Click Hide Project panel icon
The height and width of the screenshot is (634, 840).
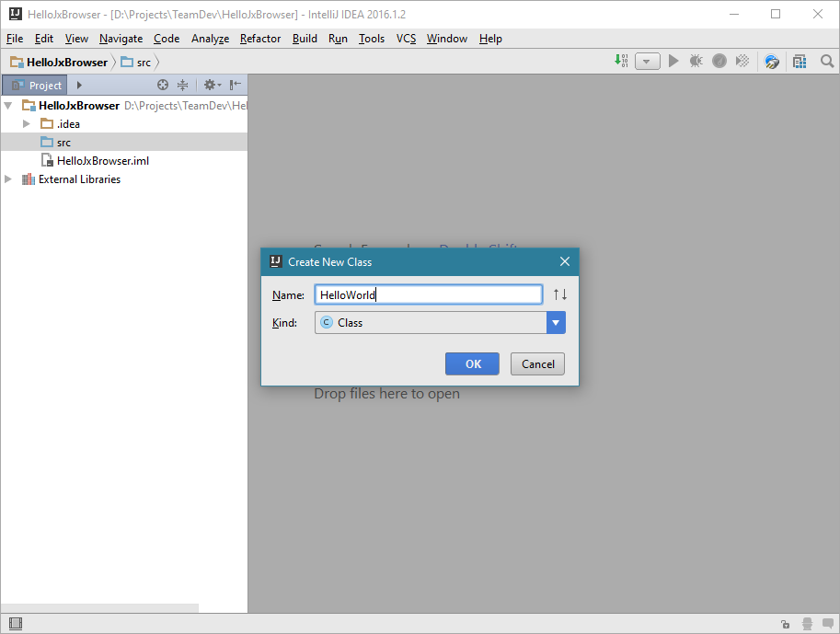click(236, 85)
